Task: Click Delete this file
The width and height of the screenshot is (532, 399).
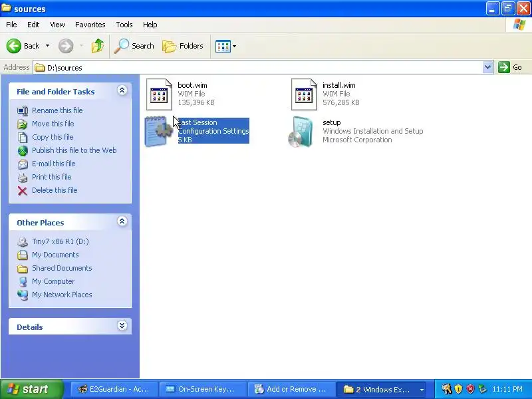Action: pyautogui.click(x=55, y=190)
